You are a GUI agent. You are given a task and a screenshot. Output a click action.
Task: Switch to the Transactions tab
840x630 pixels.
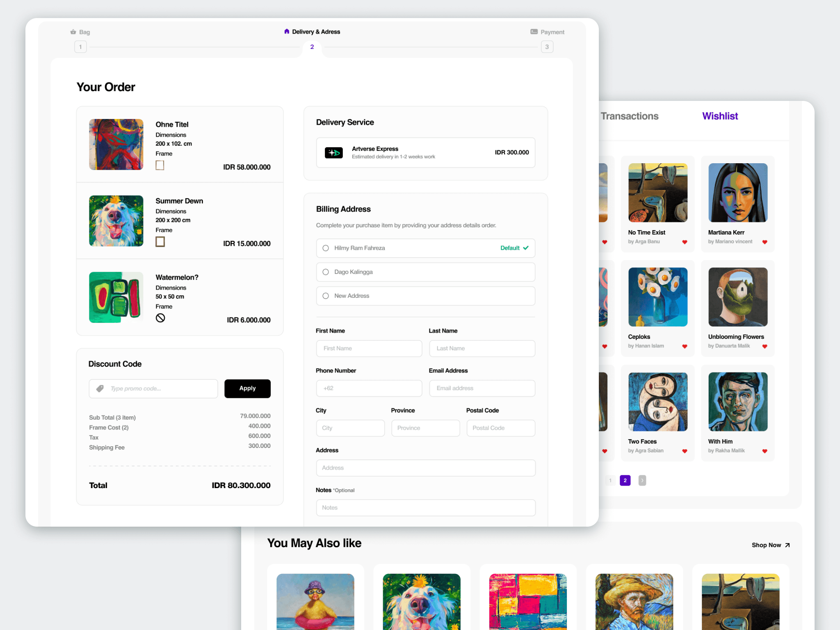pyautogui.click(x=629, y=116)
